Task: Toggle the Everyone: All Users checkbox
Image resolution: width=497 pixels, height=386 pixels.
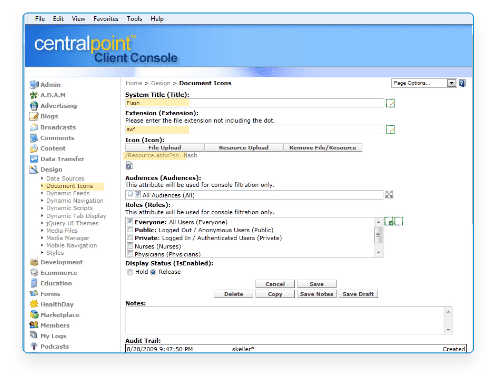Action: pyautogui.click(x=130, y=221)
